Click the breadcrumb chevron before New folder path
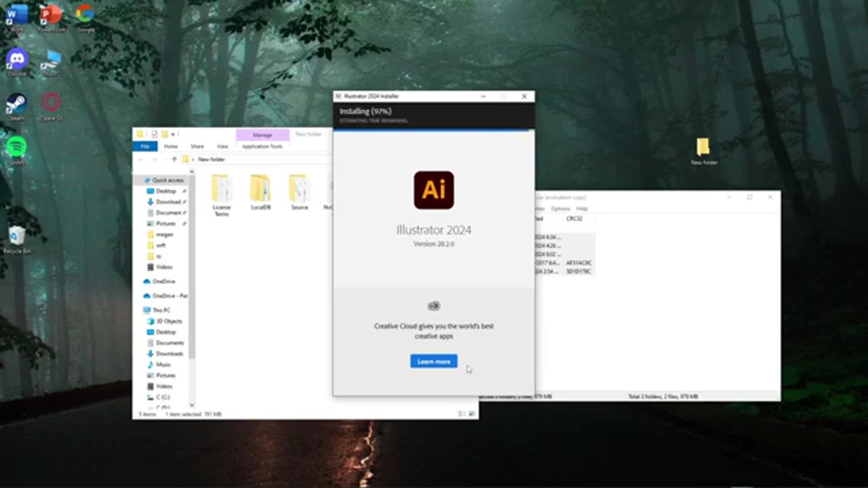This screenshot has width=868, height=488. pyautogui.click(x=193, y=159)
